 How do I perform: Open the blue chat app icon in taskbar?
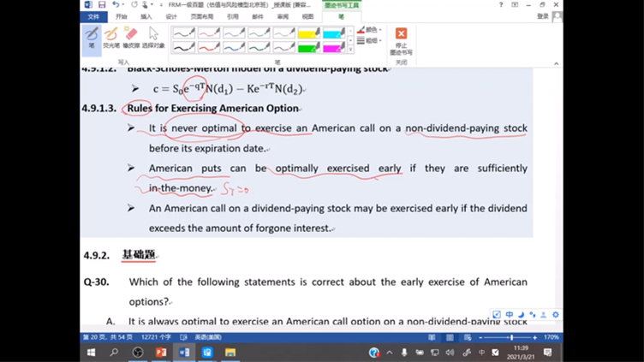tap(207, 352)
